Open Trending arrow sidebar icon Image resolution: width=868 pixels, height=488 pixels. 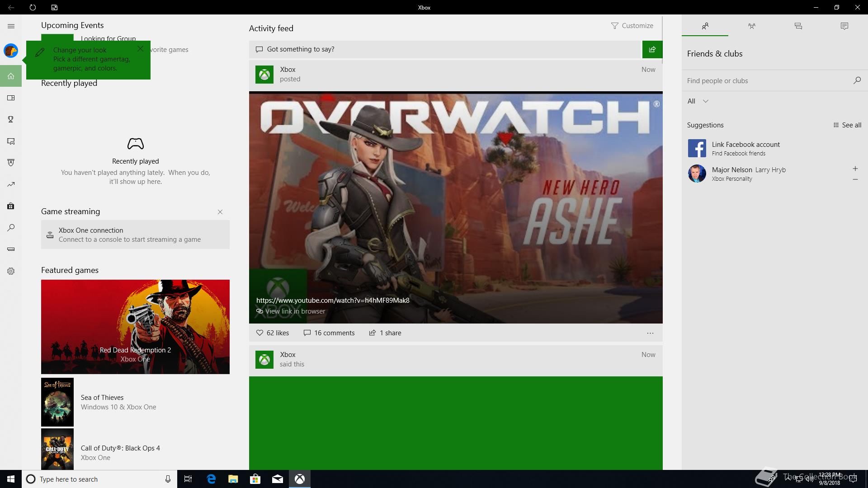click(x=11, y=184)
